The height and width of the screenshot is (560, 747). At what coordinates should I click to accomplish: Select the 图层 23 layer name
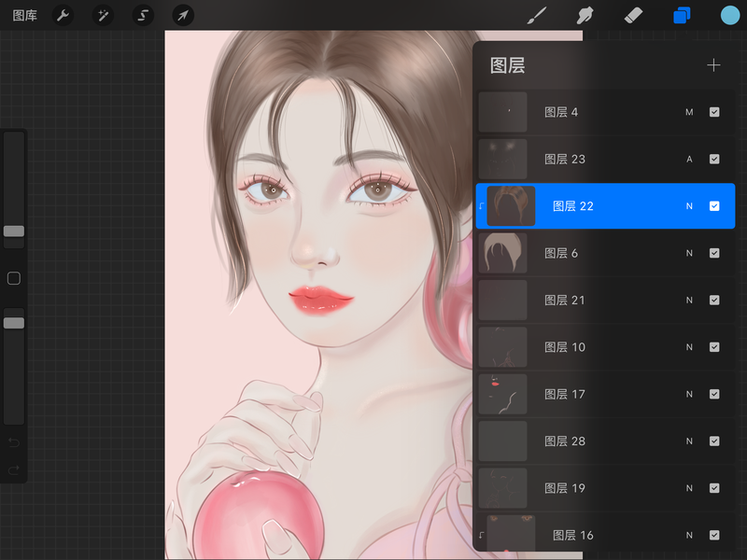(565, 159)
